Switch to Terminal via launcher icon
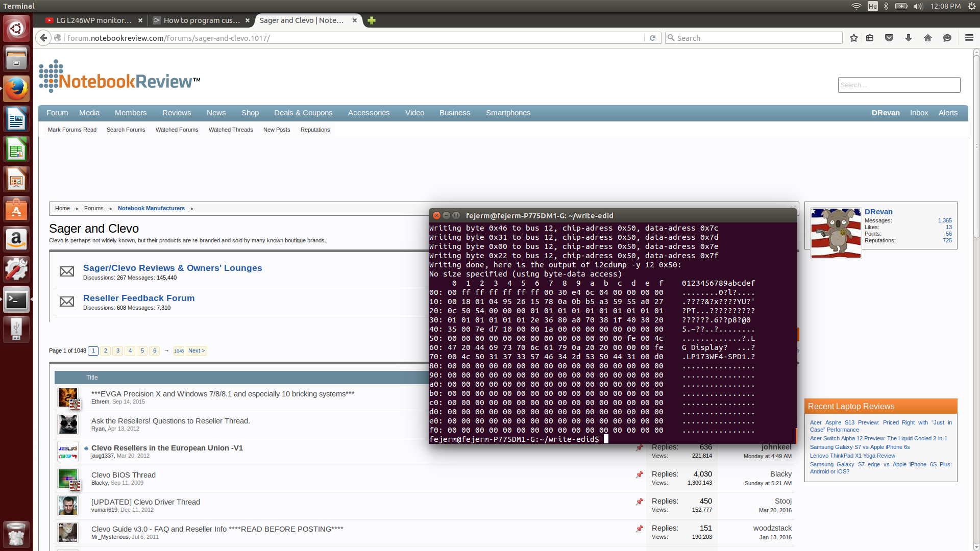 tap(16, 299)
